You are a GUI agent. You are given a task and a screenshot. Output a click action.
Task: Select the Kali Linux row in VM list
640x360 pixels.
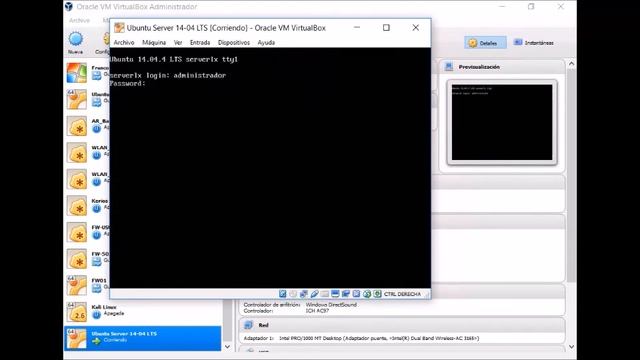coord(143,312)
